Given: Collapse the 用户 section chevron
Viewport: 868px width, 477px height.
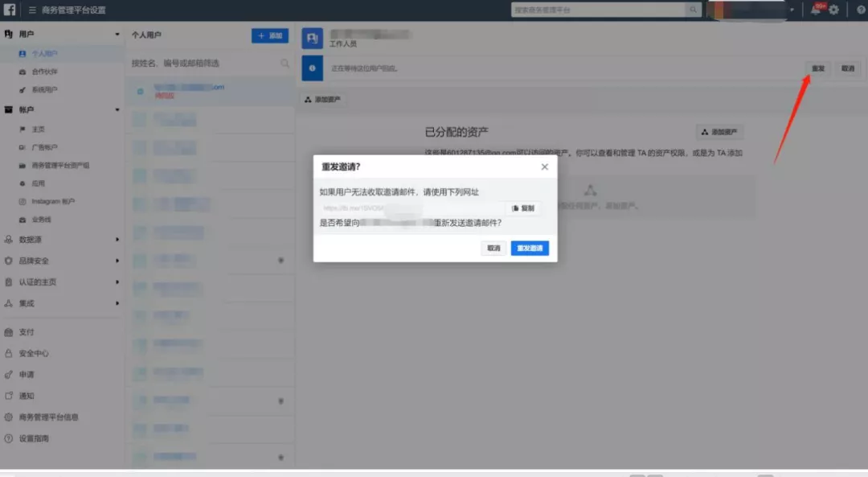Looking at the screenshot, I should [117, 33].
